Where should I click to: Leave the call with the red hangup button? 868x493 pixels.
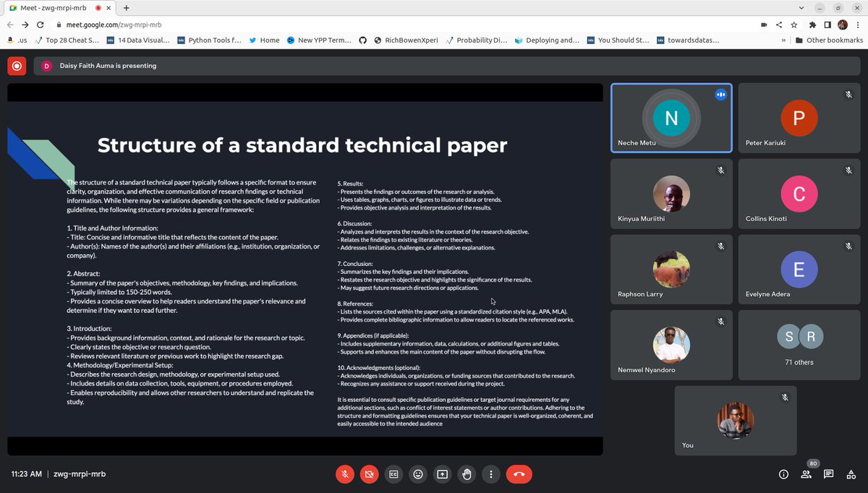click(519, 474)
